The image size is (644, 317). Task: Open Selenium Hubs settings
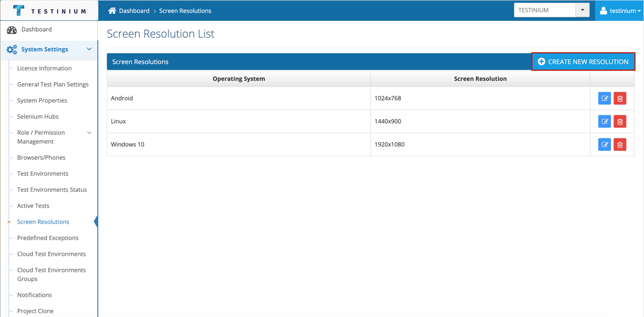[38, 117]
